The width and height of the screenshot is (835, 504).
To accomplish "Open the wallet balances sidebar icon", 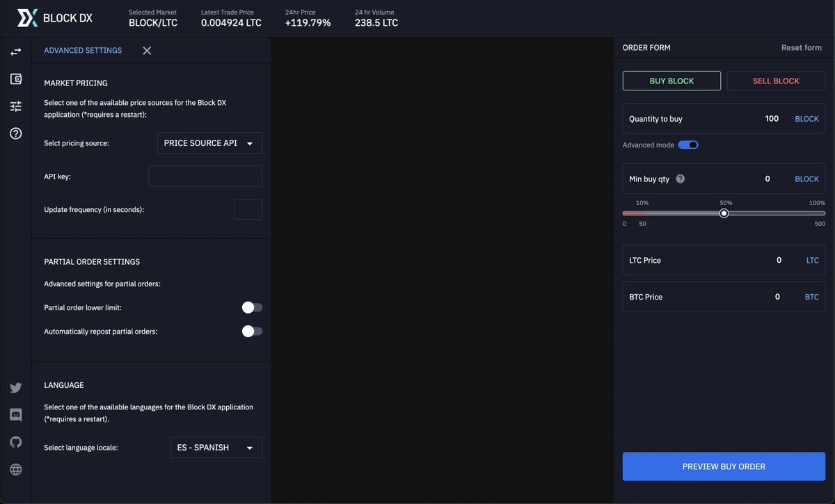I will pos(16,79).
